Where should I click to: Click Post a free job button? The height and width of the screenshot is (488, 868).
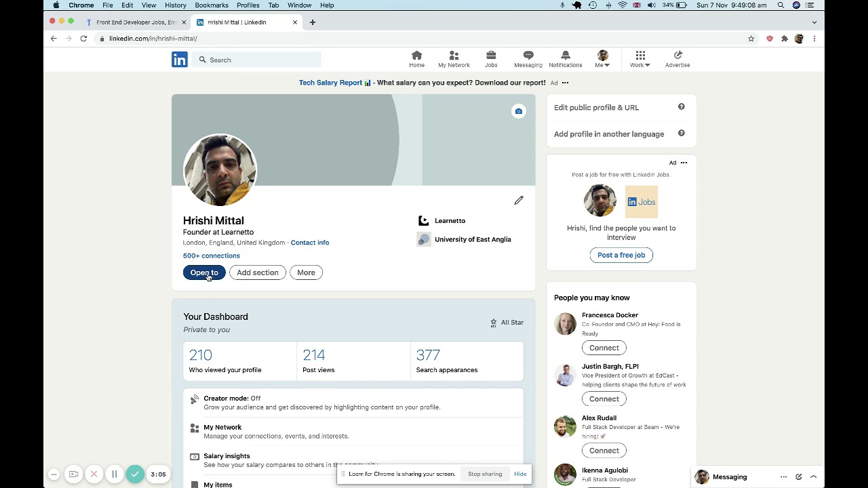click(x=621, y=255)
